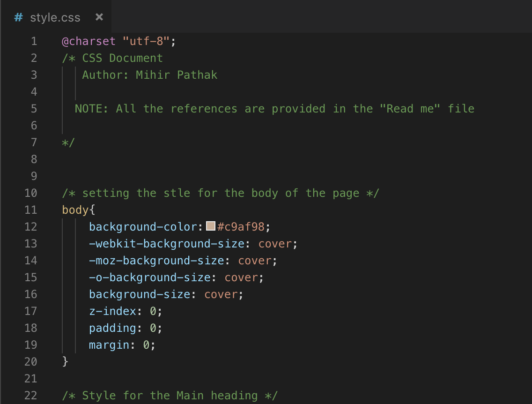Click the margin property name

point(109,345)
